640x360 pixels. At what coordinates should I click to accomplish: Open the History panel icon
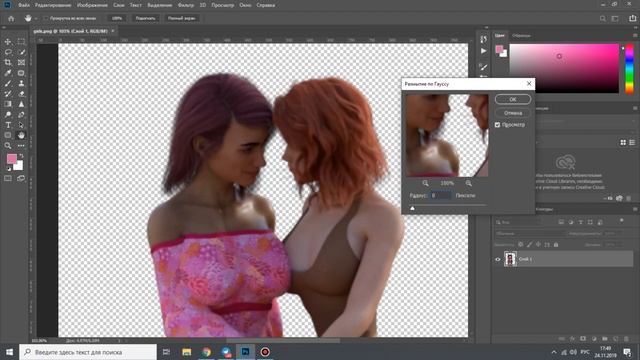tap(484, 39)
